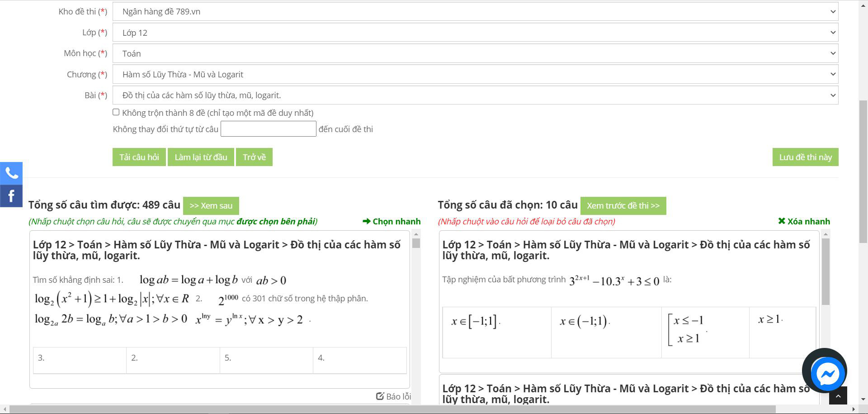Open the Messenger chat bubble
Viewport: 868px width, 414px height.
click(x=828, y=374)
